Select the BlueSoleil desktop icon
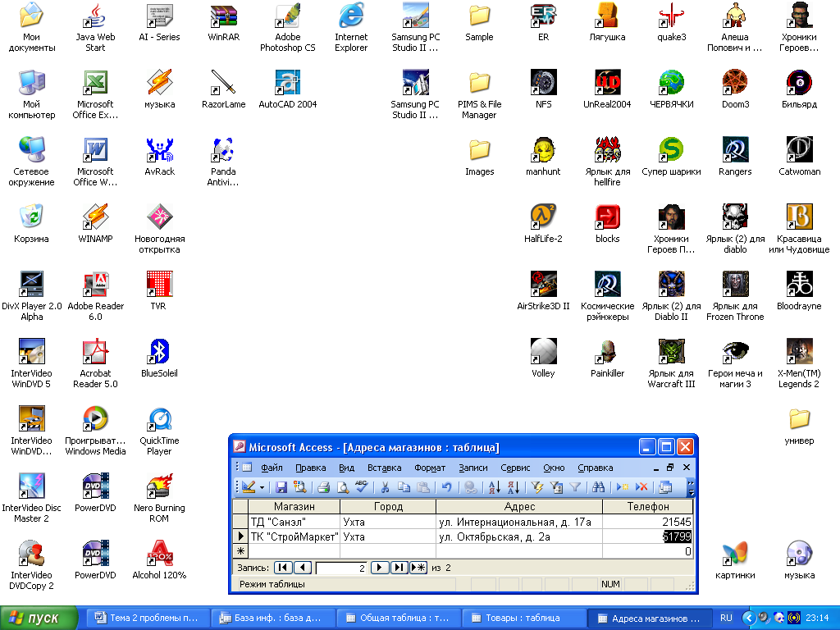 click(159, 358)
